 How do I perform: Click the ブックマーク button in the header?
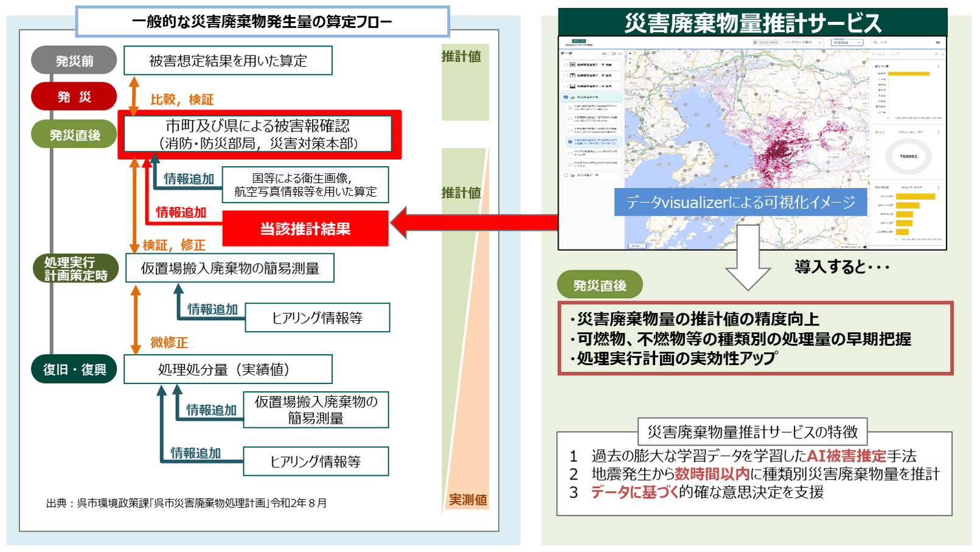click(766, 43)
